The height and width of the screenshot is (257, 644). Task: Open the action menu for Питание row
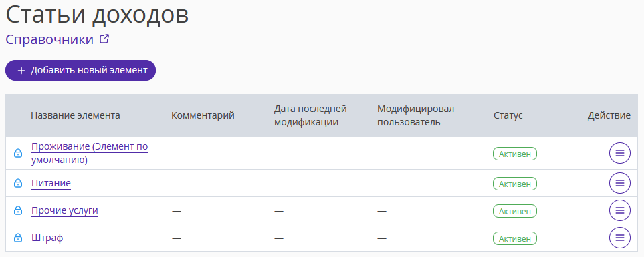(x=619, y=183)
